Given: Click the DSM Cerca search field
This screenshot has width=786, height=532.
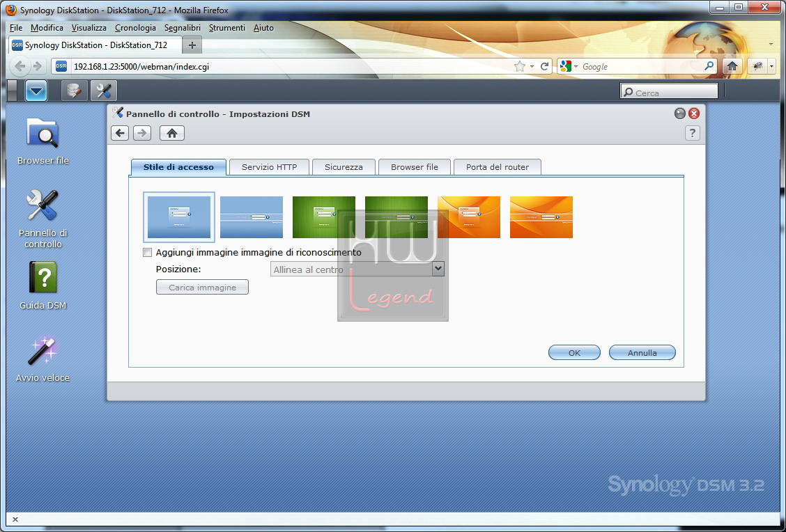Looking at the screenshot, I should [x=669, y=92].
